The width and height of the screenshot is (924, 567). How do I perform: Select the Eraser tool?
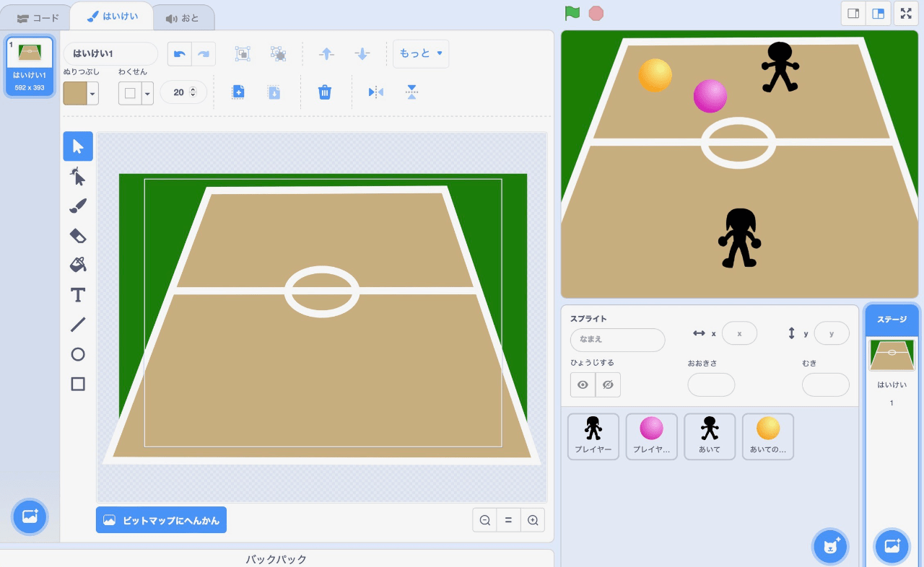click(78, 235)
